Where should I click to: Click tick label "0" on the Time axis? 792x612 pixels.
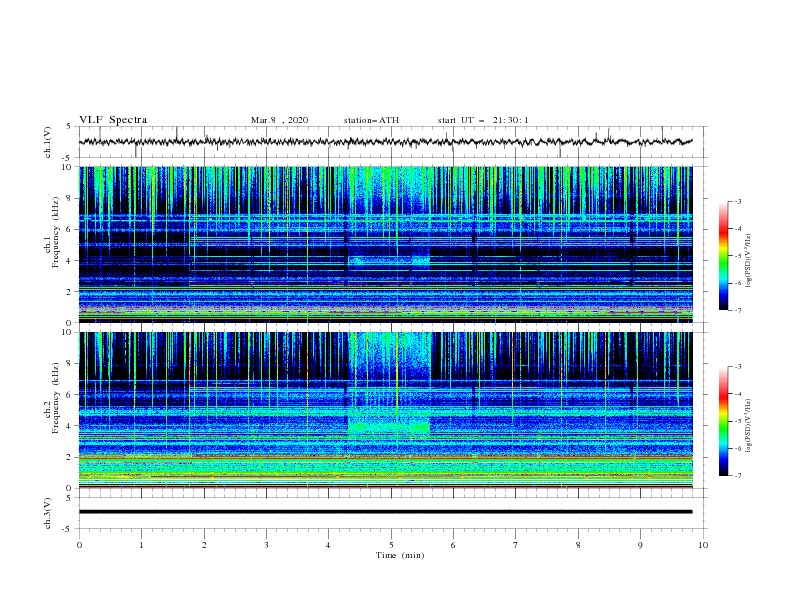pos(79,545)
